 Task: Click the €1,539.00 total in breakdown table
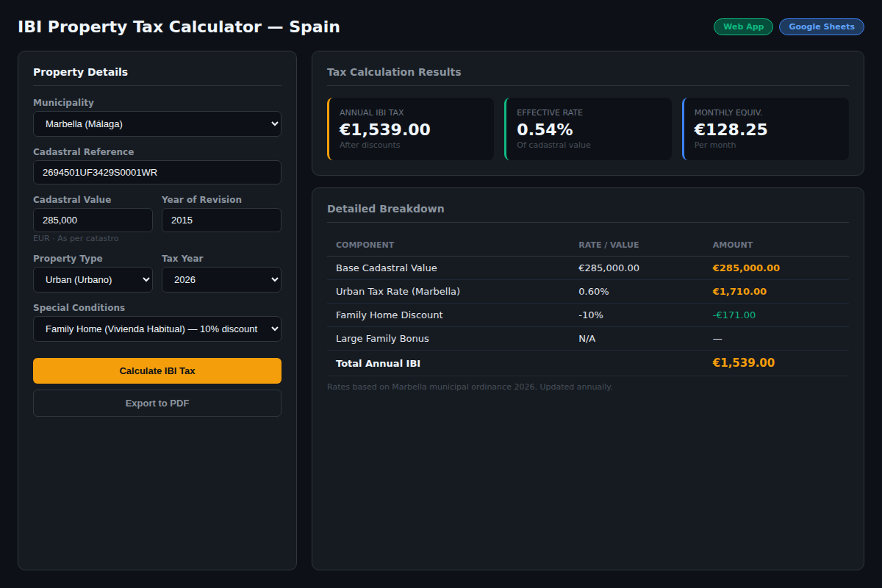pos(744,362)
